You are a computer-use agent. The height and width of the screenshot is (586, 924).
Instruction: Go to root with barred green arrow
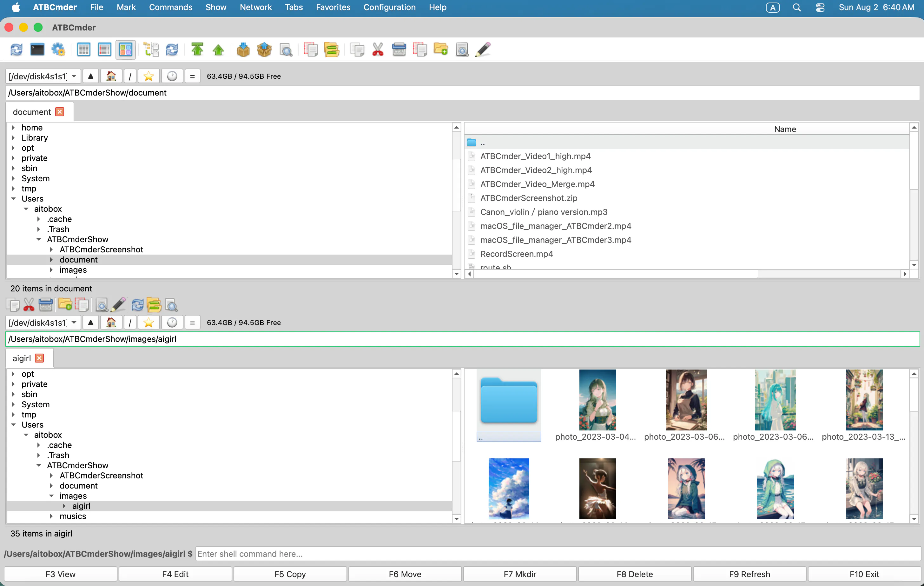pyautogui.click(x=197, y=50)
